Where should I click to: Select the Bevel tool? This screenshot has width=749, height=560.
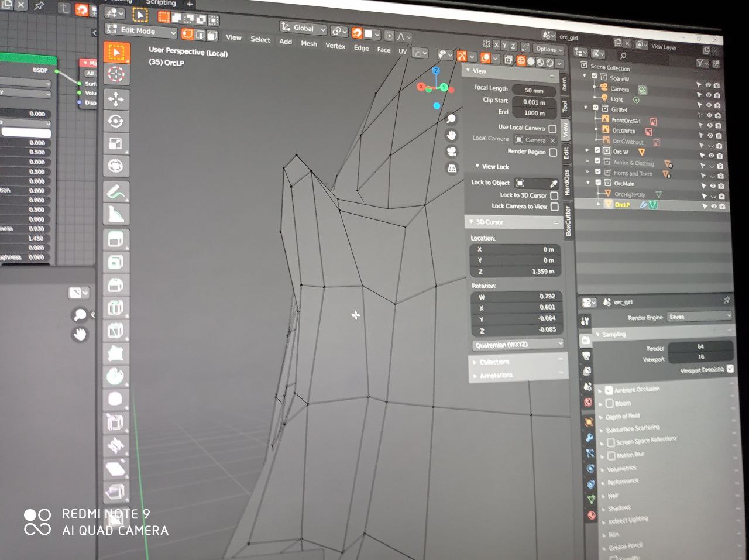point(116,285)
